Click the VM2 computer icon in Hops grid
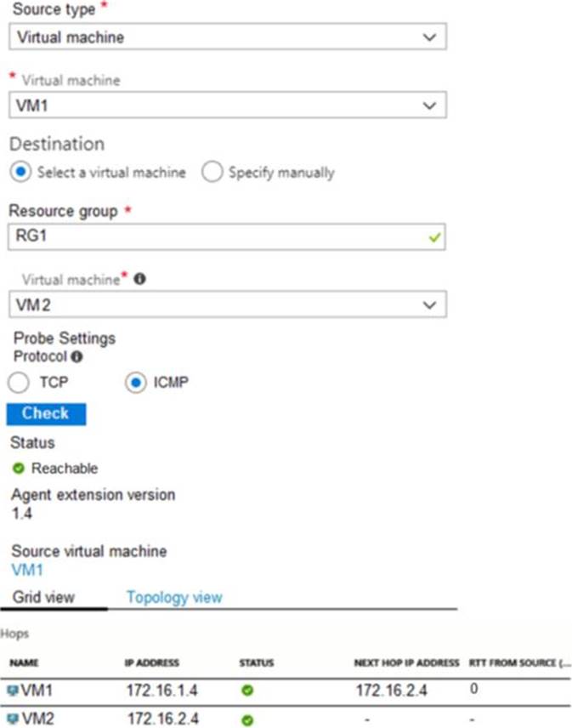The height and width of the screenshot is (728, 572). 14,719
